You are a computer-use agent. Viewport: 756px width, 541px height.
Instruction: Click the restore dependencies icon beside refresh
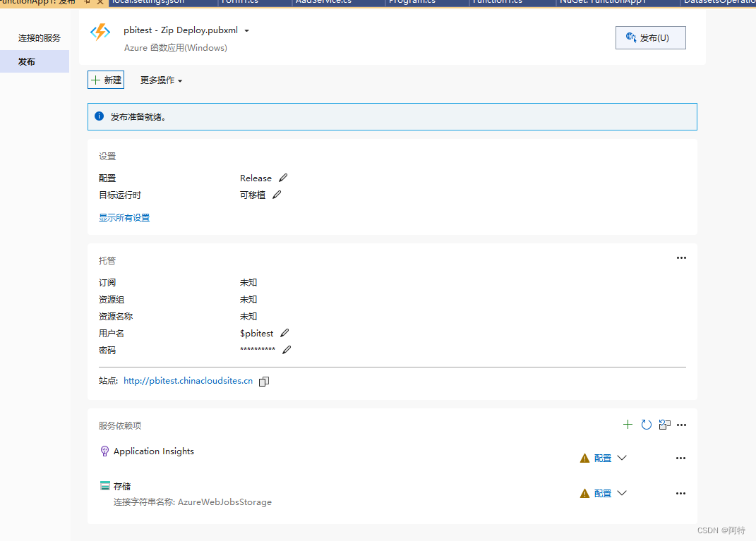(664, 425)
